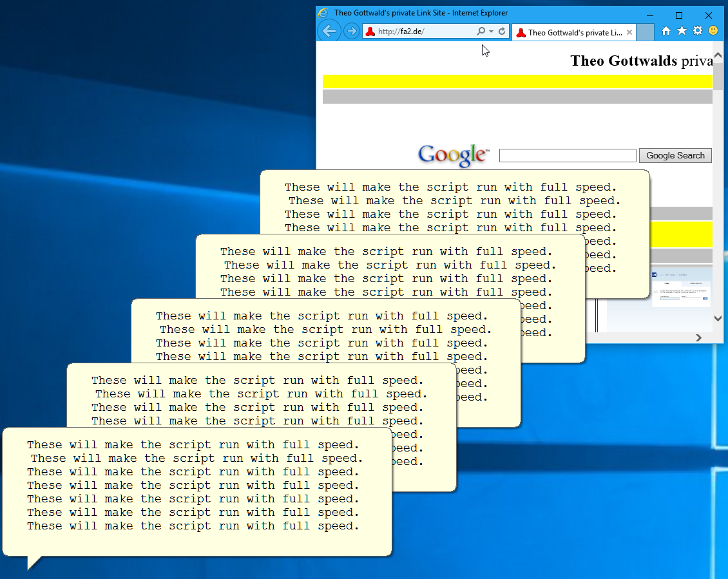Click the Google logo image
Image resolution: width=728 pixels, height=579 pixels.
[x=453, y=155]
